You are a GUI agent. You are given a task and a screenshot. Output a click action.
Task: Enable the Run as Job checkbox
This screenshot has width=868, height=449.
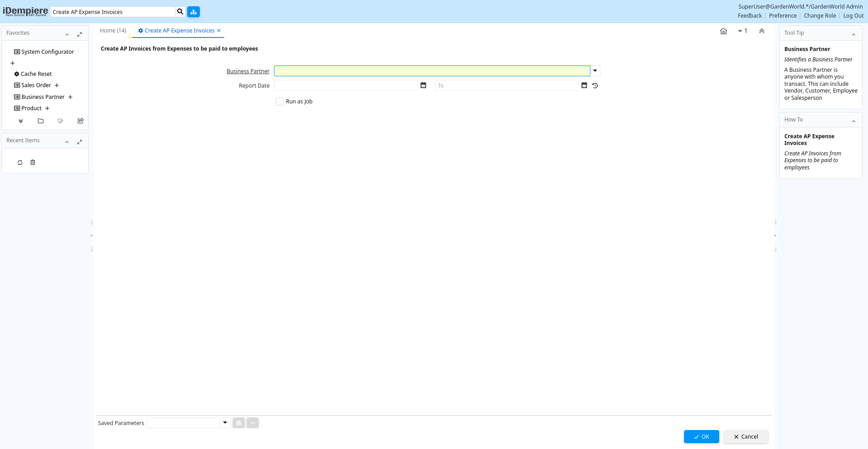click(x=280, y=102)
